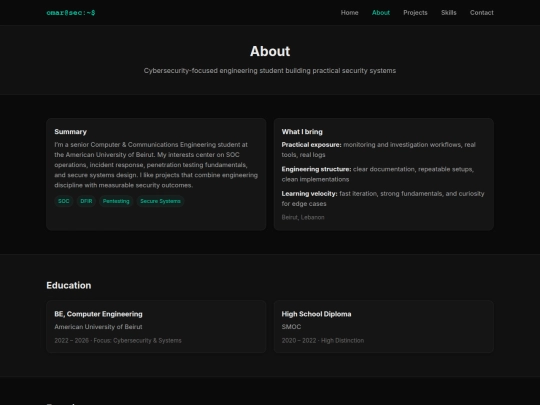Screen dimensions: 540x405
Task: Select the About nav item
Action: [x=381, y=13]
